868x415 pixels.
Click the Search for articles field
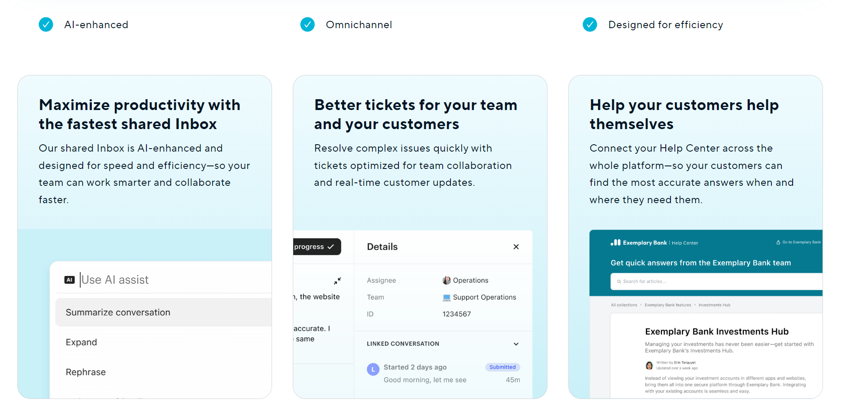[715, 281]
